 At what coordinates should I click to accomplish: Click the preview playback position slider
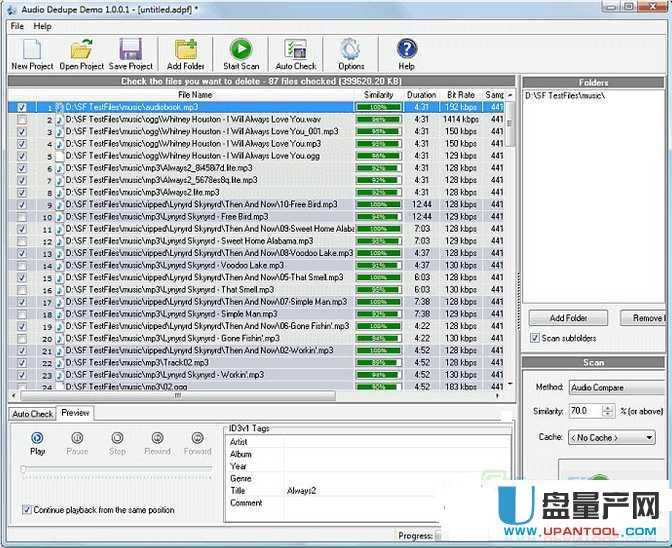tap(115, 469)
